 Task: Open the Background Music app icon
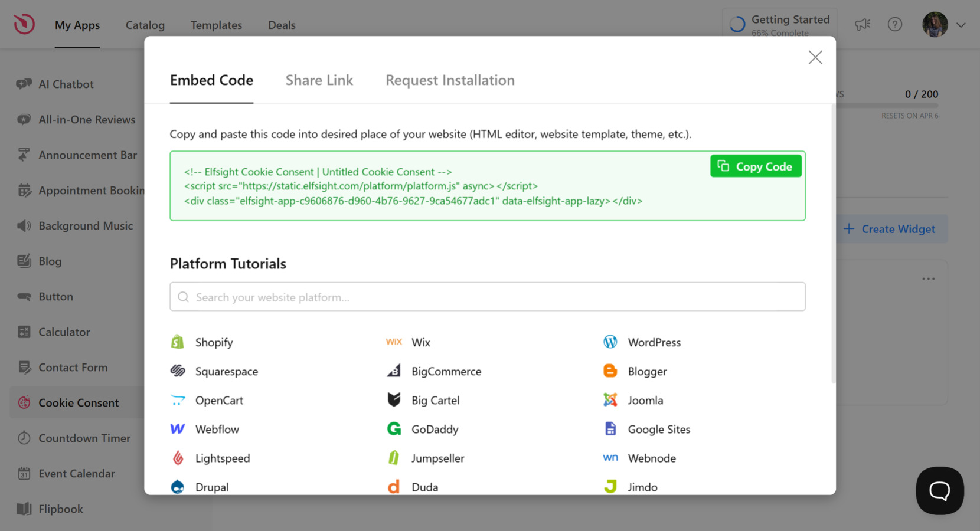click(x=22, y=225)
